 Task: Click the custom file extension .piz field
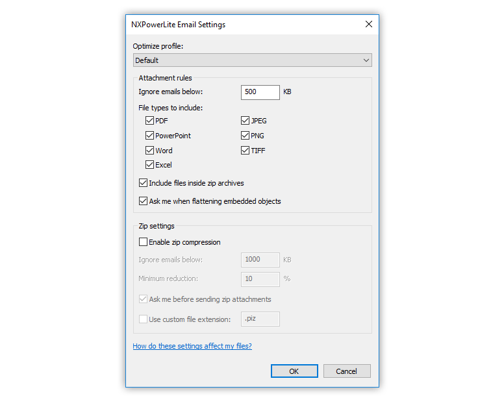pyautogui.click(x=260, y=319)
